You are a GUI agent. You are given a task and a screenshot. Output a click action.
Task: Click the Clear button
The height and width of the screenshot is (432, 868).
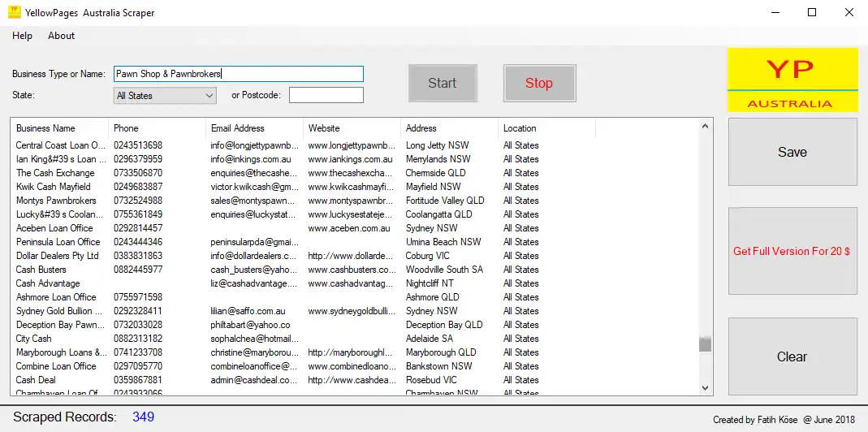click(792, 356)
